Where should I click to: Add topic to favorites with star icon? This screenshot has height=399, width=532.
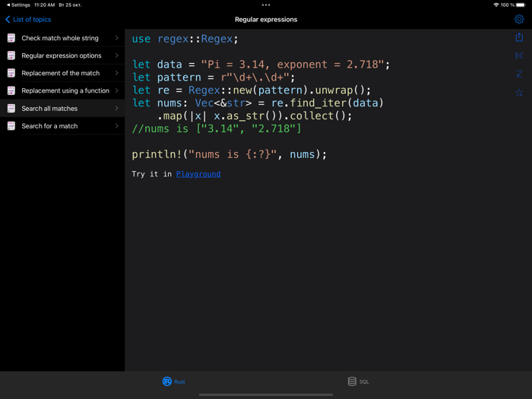(519, 93)
